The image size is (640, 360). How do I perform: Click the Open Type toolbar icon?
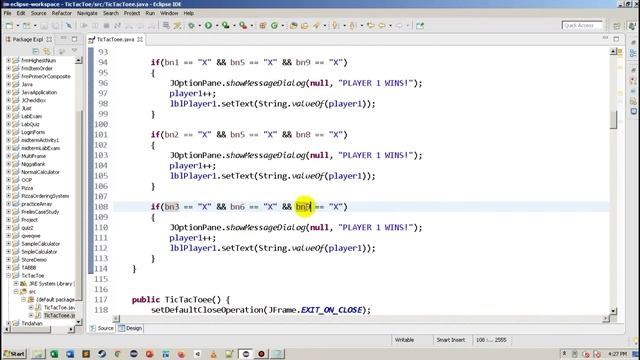pyautogui.click(x=293, y=26)
